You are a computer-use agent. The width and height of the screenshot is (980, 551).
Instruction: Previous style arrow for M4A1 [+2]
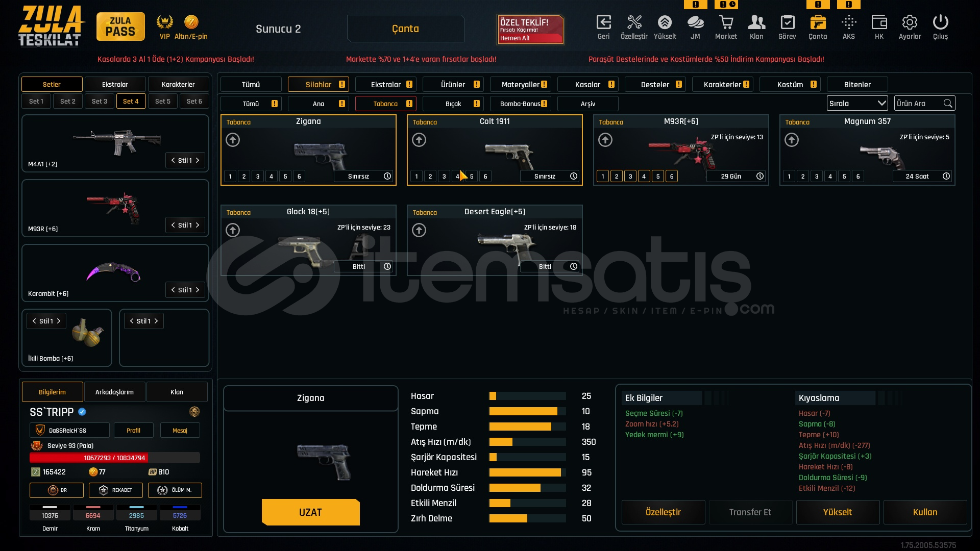[173, 160]
